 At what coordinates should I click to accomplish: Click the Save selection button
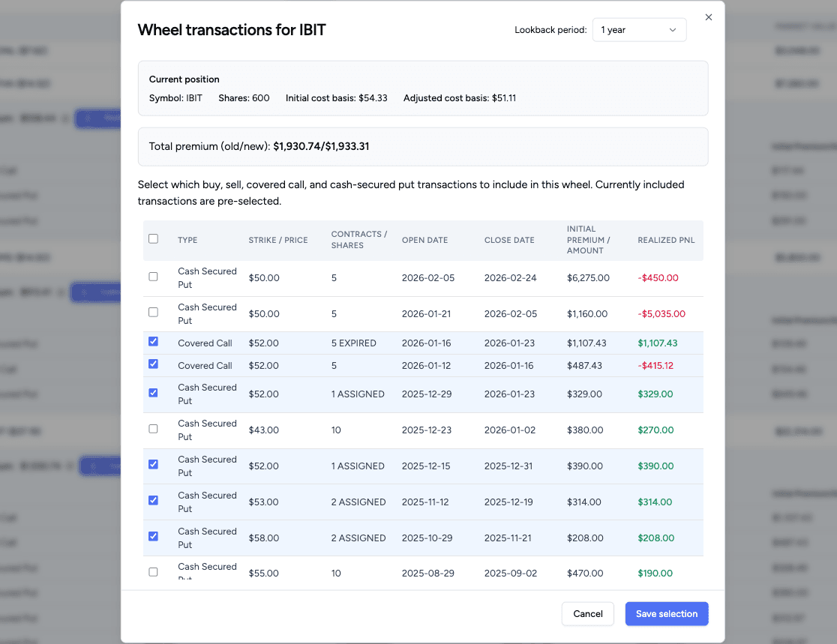click(x=666, y=613)
